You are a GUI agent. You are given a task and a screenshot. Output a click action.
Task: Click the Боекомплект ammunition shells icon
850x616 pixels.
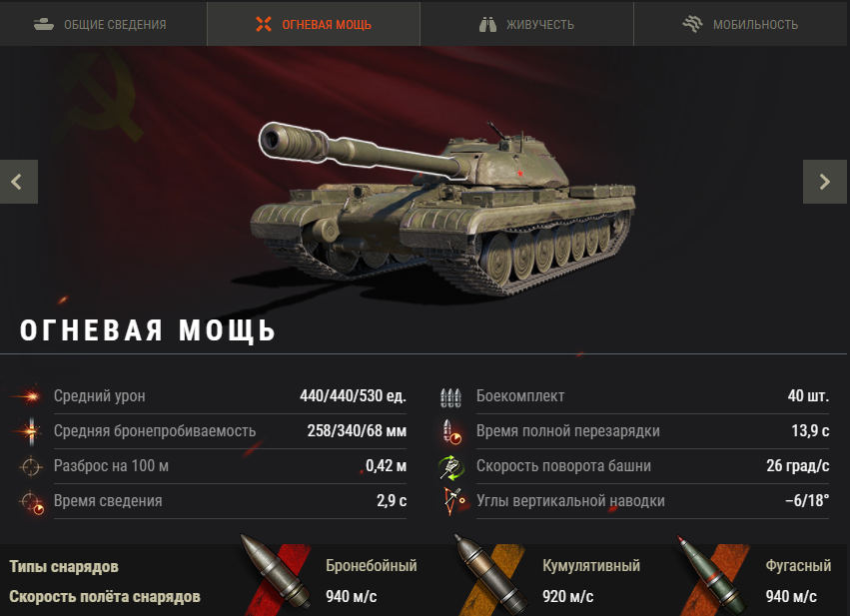pyautogui.click(x=450, y=397)
